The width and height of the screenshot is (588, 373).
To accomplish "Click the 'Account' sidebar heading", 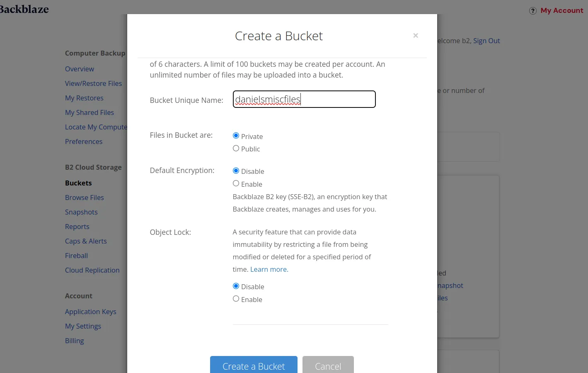I will 79,296.
